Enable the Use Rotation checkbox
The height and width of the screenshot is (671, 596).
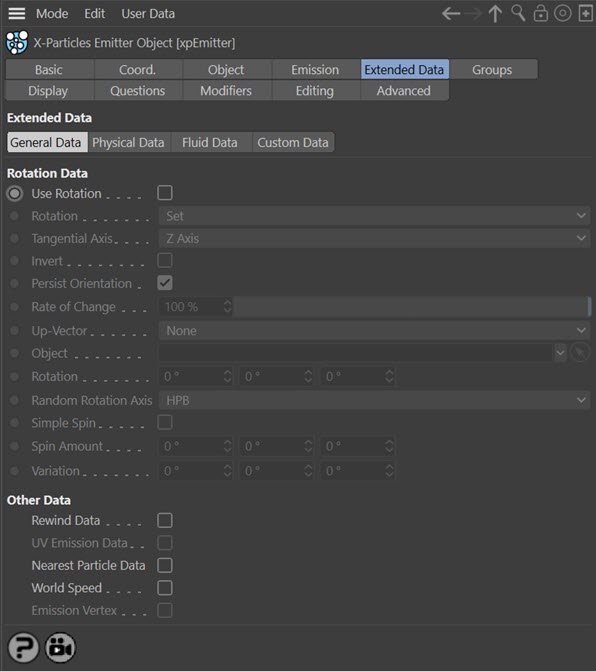click(x=165, y=193)
